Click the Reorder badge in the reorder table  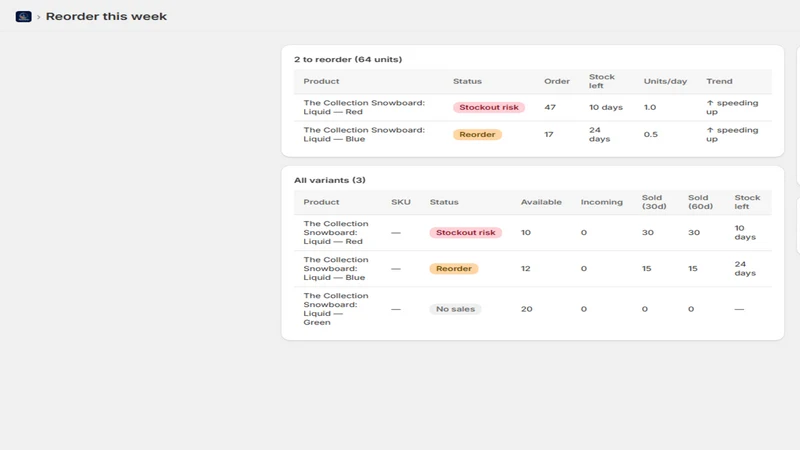[x=477, y=134]
